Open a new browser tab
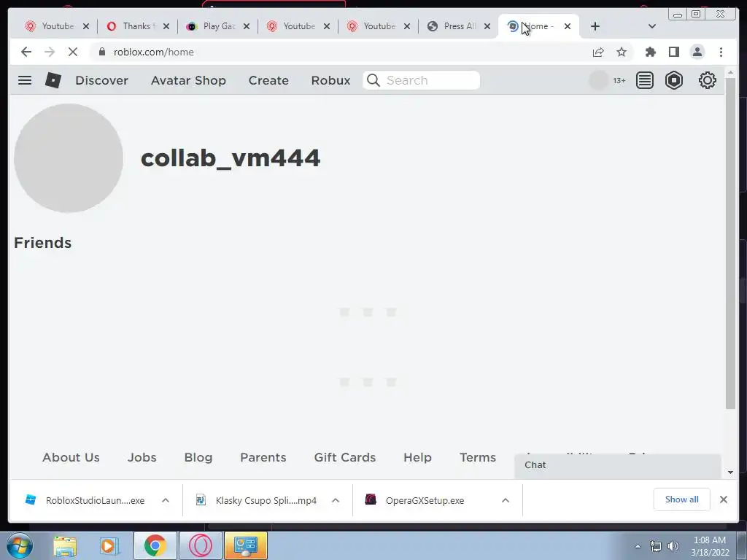This screenshot has height=560, width=747. (x=595, y=26)
